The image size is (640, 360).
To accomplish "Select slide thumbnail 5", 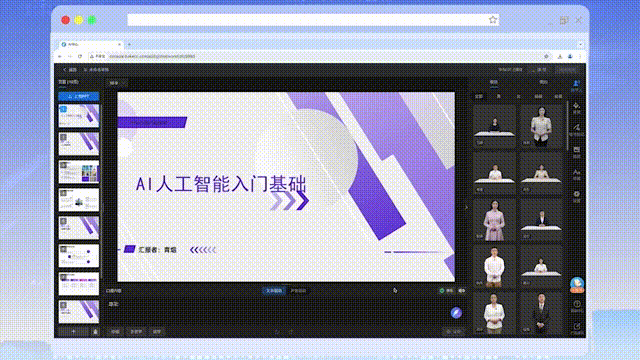I will pos(79,228).
